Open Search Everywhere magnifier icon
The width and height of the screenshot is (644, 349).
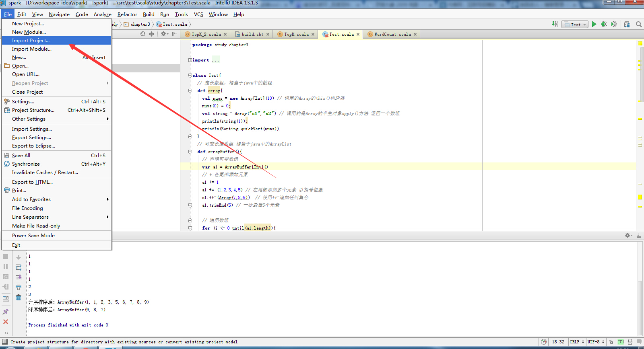point(639,24)
